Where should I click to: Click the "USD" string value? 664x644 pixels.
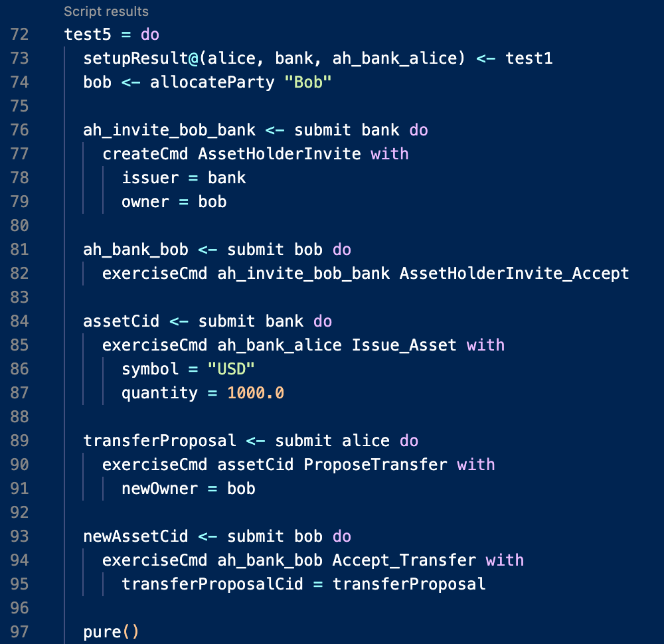231,368
